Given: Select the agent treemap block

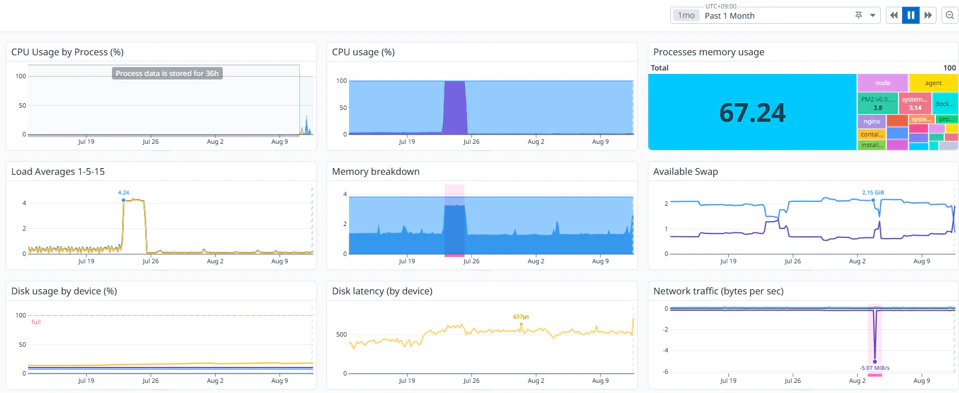Looking at the screenshot, I should click(933, 83).
